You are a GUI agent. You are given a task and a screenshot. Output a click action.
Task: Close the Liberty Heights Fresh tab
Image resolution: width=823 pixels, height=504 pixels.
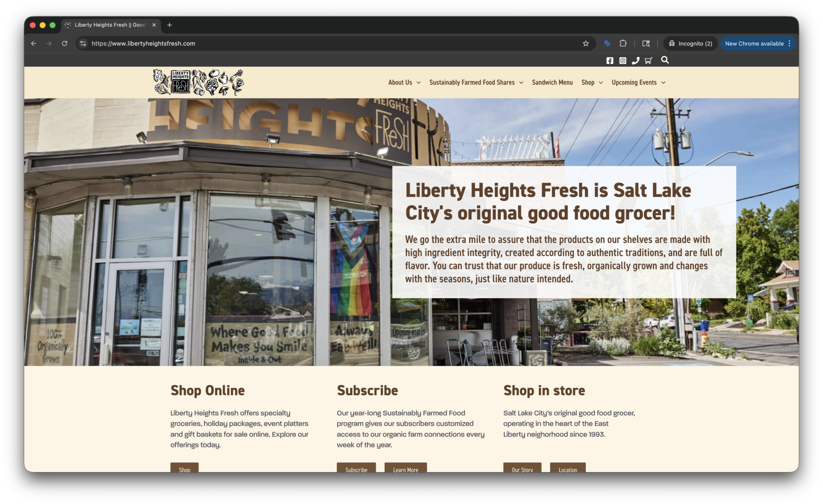[x=154, y=25]
